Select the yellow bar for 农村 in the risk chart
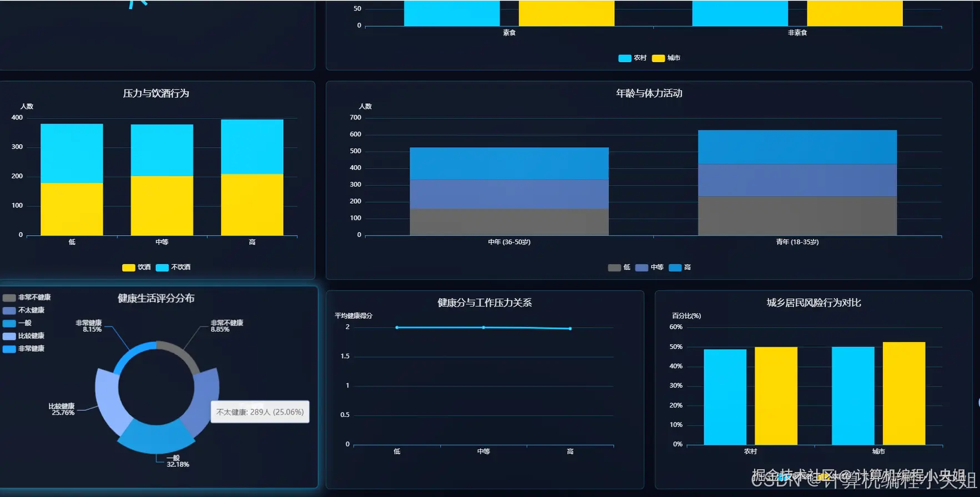The image size is (980, 497). pos(776,396)
